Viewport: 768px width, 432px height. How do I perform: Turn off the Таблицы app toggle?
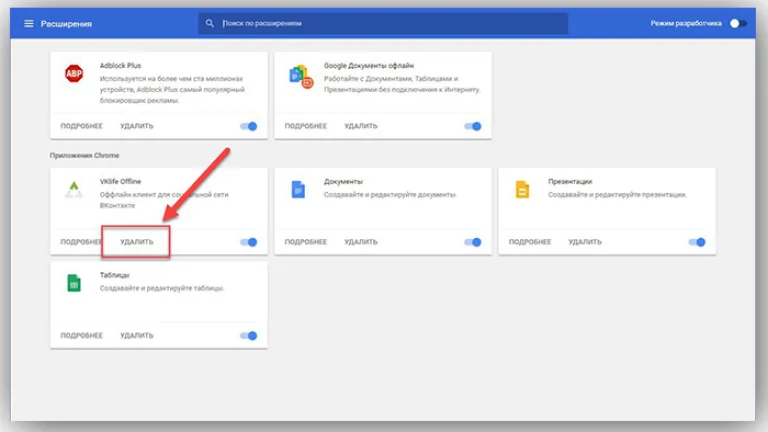point(249,336)
